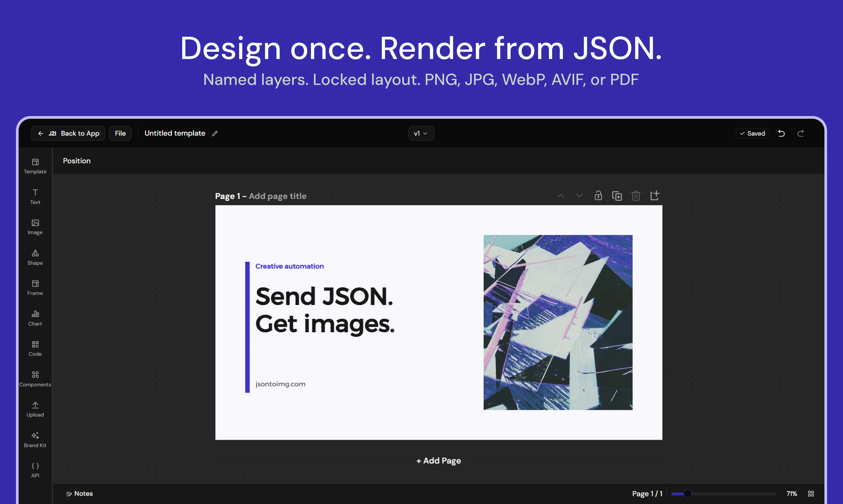Click pencil icon to rename template

click(215, 133)
